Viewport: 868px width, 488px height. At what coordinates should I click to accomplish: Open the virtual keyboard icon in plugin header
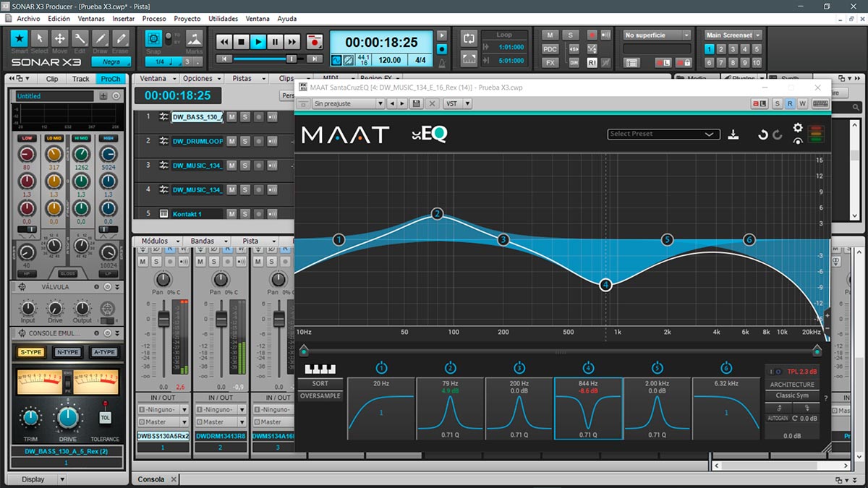point(820,104)
